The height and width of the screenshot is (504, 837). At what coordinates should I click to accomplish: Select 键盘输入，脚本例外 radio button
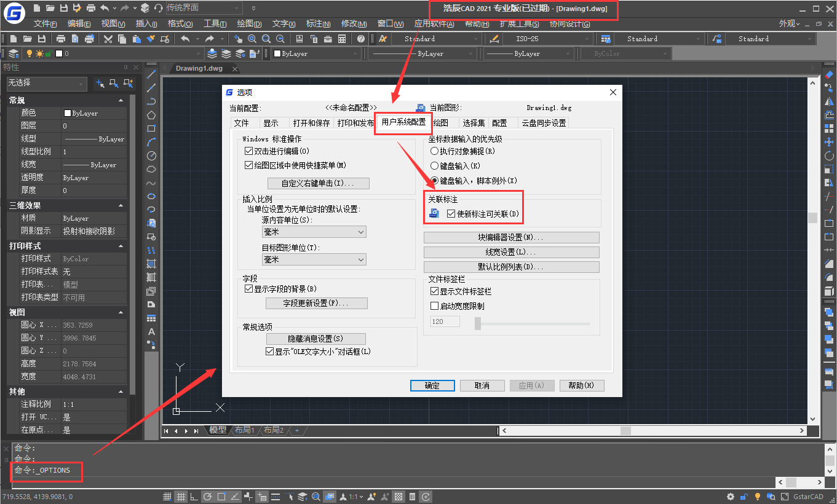click(x=435, y=181)
